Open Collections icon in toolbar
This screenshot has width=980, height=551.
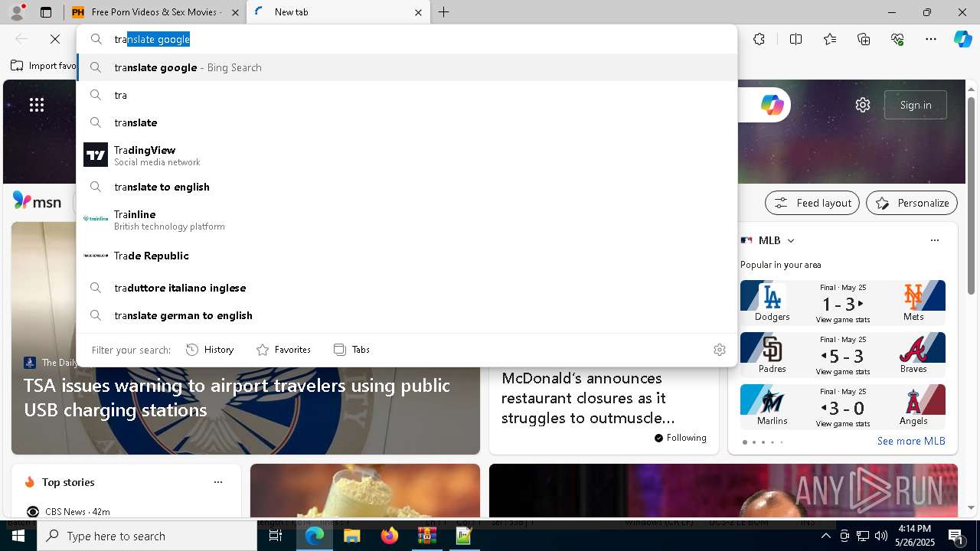(864, 39)
